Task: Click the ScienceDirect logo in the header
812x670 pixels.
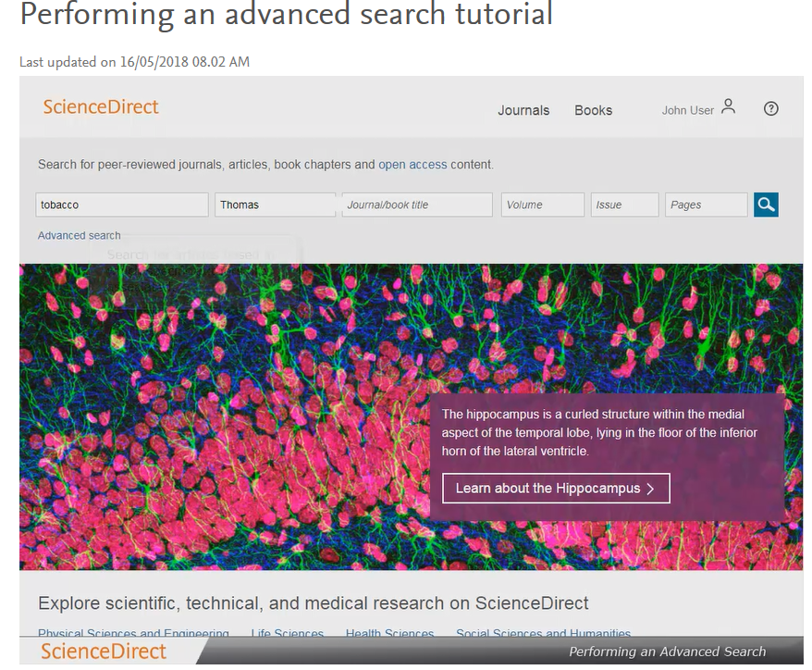Action: 100,107
